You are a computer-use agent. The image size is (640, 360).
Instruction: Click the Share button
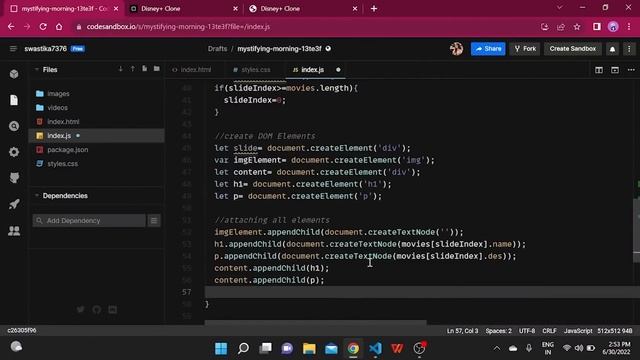[488, 49]
